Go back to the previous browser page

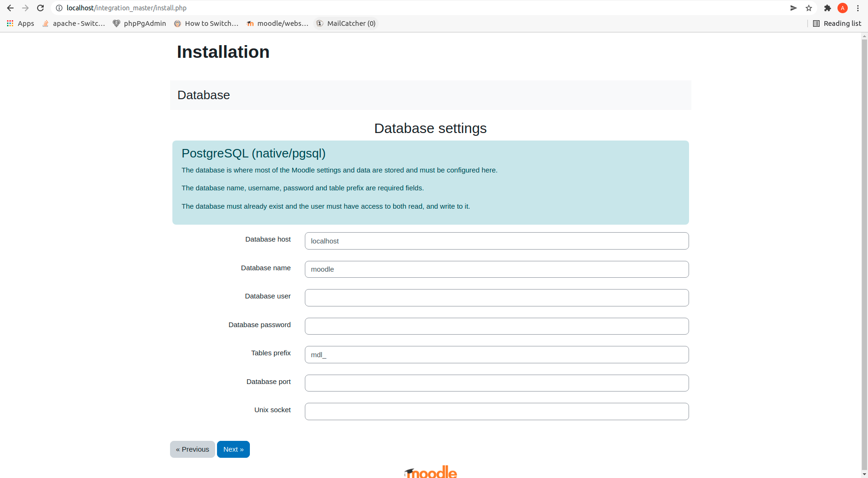(10, 8)
